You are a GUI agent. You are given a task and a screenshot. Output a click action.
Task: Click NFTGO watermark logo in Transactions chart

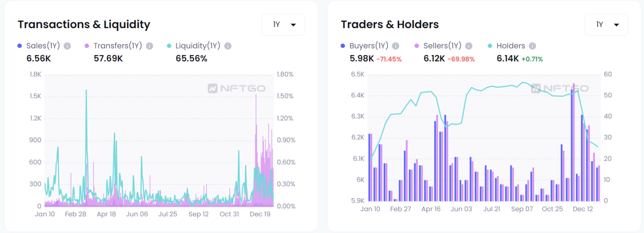236,89
